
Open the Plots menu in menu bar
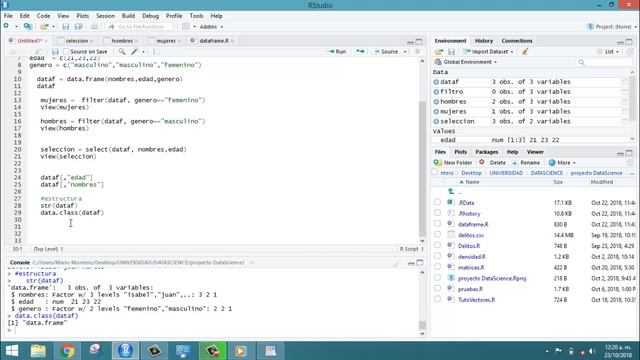pyautogui.click(x=82, y=16)
